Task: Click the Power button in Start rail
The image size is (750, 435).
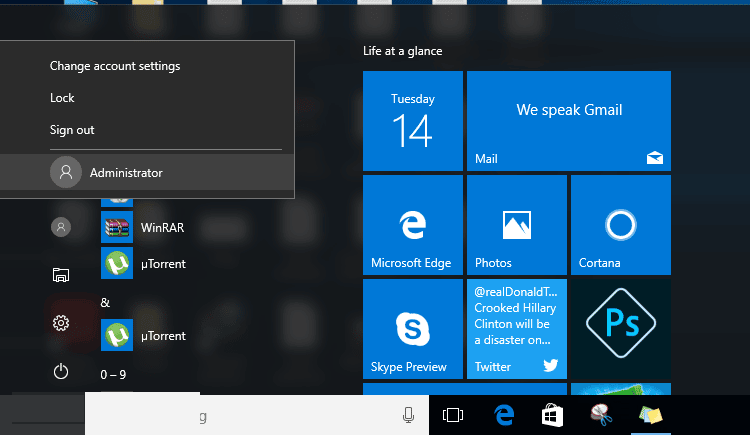Action: click(61, 372)
